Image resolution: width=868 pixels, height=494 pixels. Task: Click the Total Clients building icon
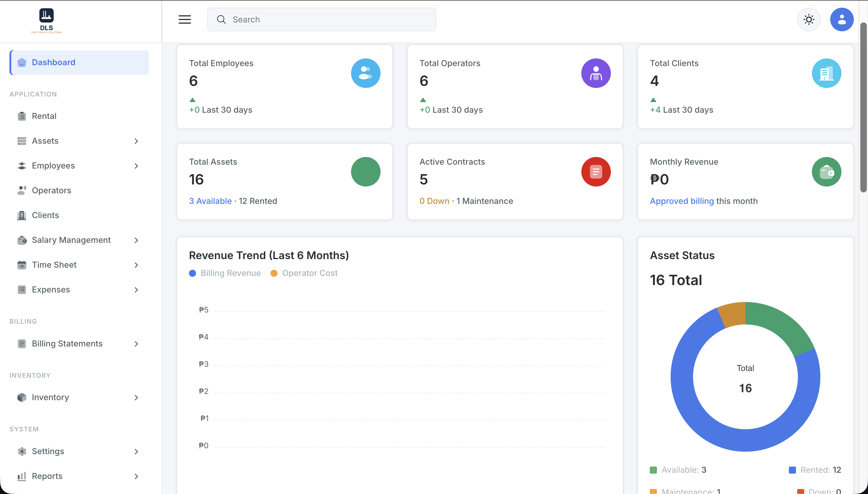point(826,73)
